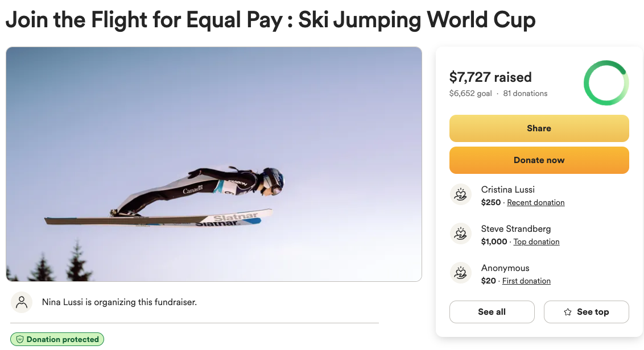This screenshot has height=350, width=644.
Task: Click the $6,652 goal text
Action: [x=470, y=93]
